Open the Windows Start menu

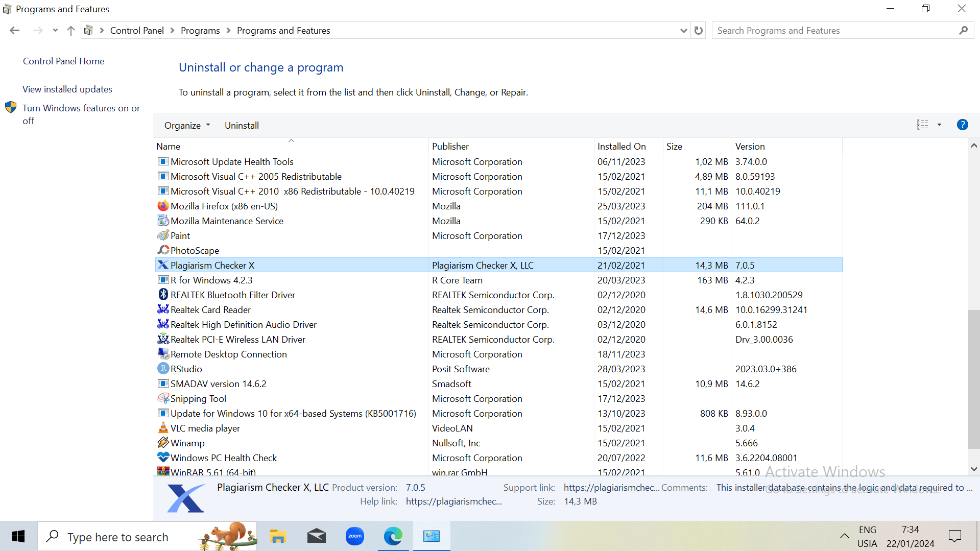pos(18,536)
